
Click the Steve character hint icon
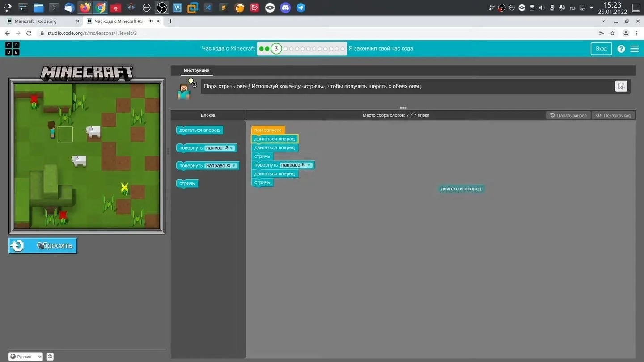click(185, 89)
